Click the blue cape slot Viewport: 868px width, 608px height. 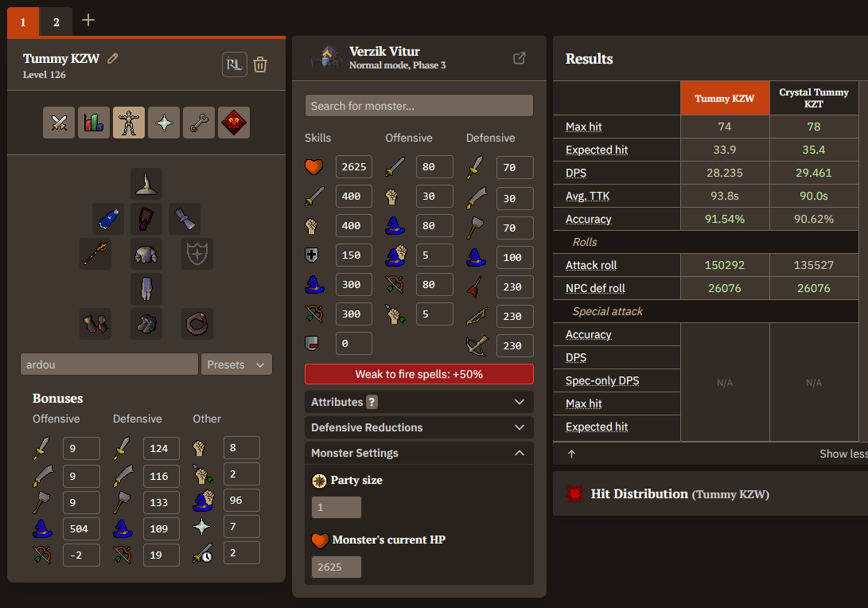click(x=108, y=218)
